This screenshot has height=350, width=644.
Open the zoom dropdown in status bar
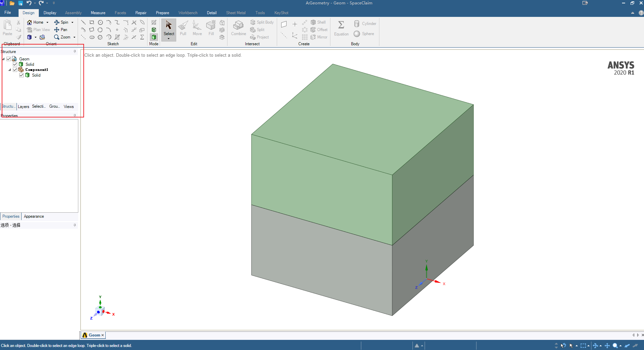coord(621,346)
